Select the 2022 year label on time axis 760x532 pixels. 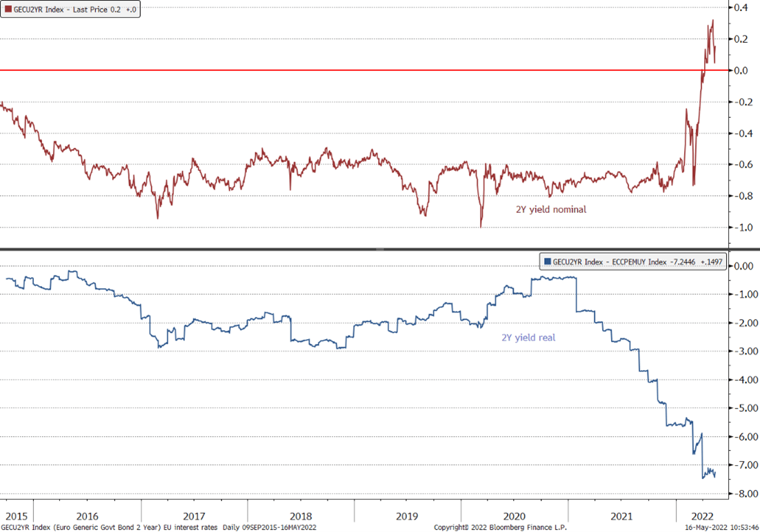702,515
